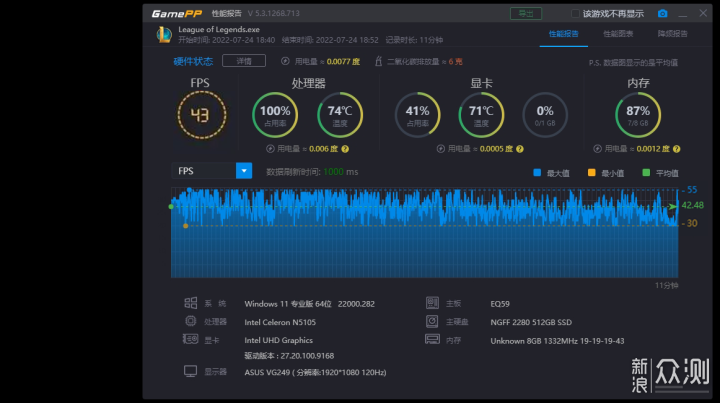Click the V 5.3.1268.713 version text
The image size is (720, 403).
tap(274, 13)
